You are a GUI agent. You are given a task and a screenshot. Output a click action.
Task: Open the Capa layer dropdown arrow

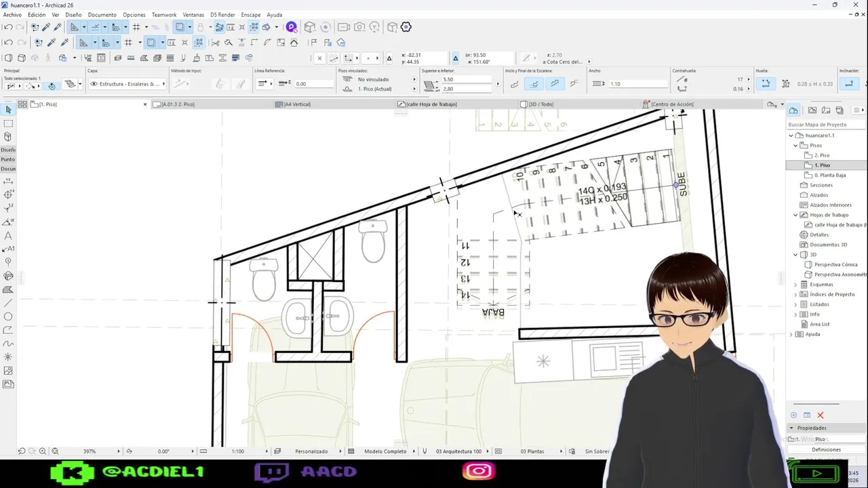pyautogui.click(x=163, y=84)
